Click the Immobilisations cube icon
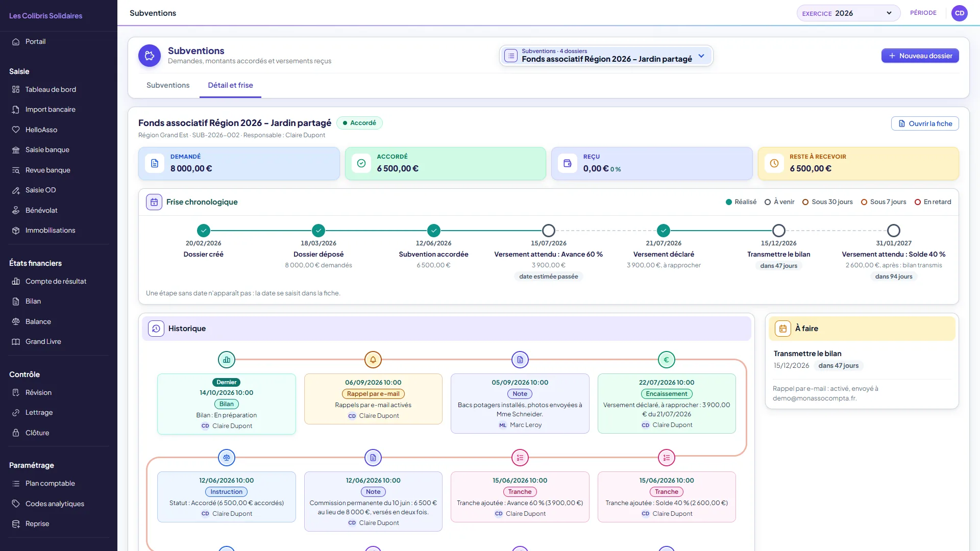980x551 pixels. 16,231
